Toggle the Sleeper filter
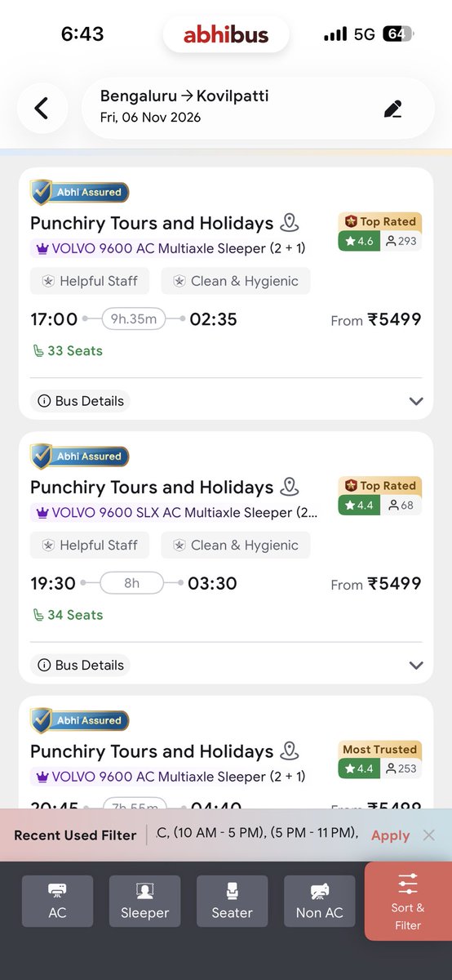 pos(144,901)
